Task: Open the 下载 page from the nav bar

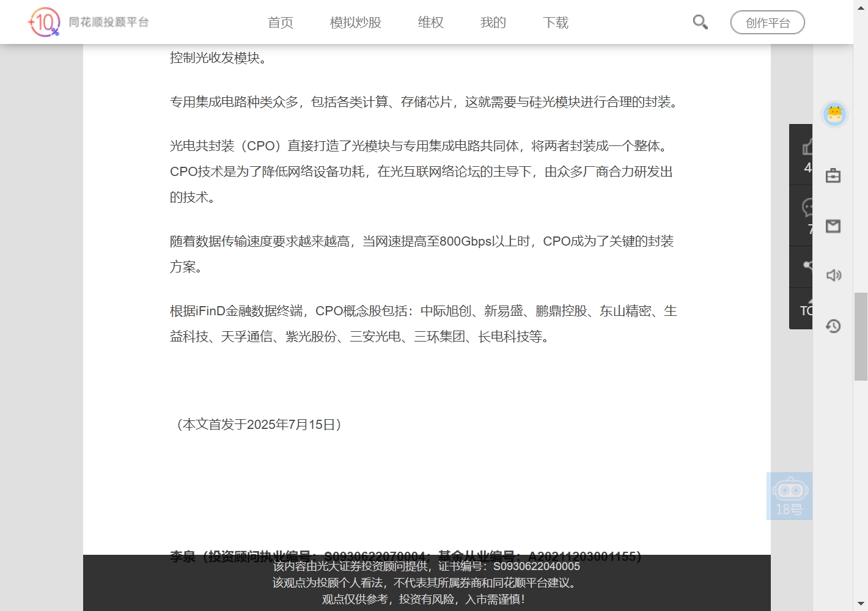Action: pos(556,23)
